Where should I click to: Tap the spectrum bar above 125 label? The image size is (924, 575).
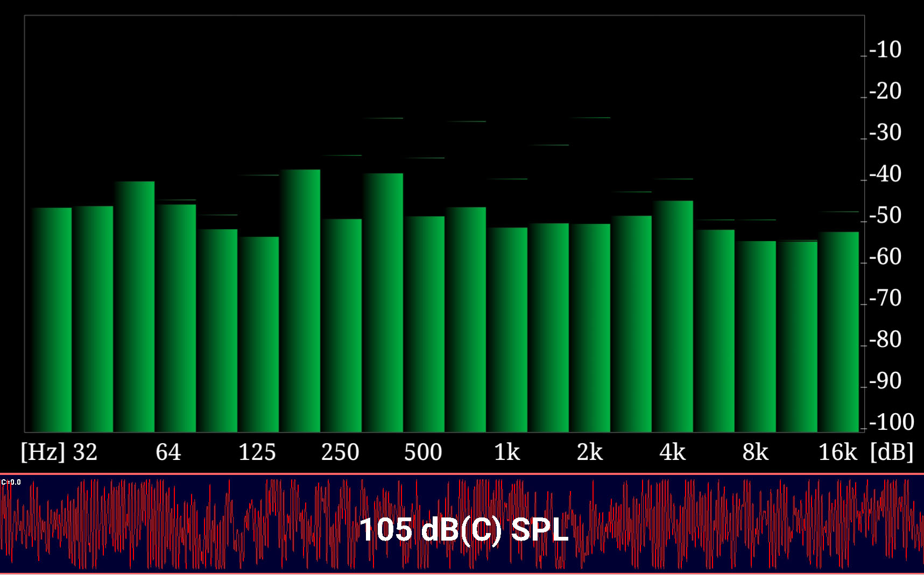tap(258, 333)
